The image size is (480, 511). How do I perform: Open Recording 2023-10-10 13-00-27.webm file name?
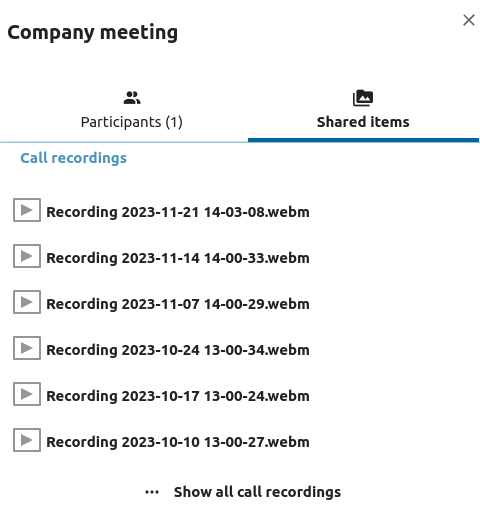point(178,442)
